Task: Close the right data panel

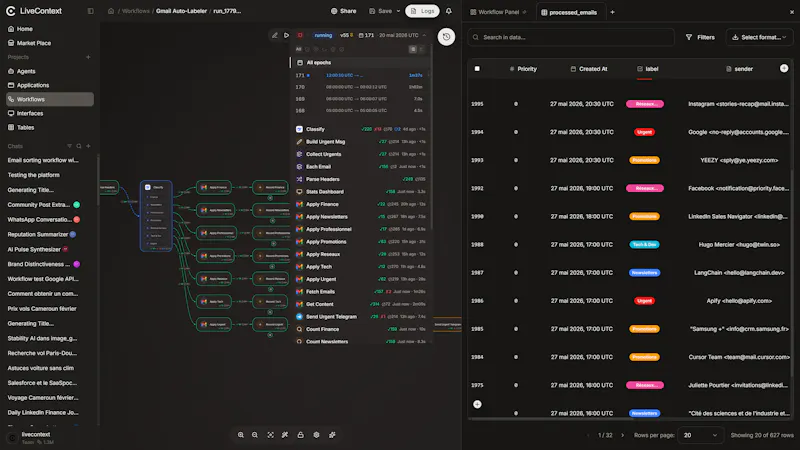Action: (791, 12)
